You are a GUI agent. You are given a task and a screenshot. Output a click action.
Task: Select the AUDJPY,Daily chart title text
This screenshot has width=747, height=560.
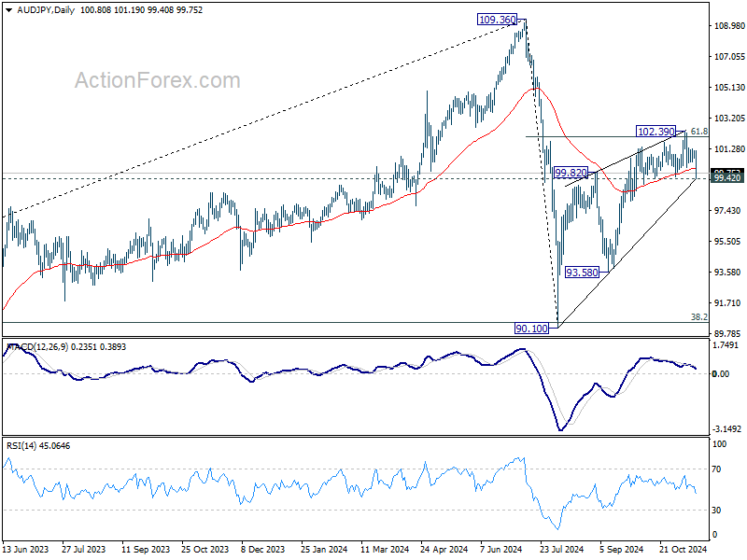(x=46, y=10)
